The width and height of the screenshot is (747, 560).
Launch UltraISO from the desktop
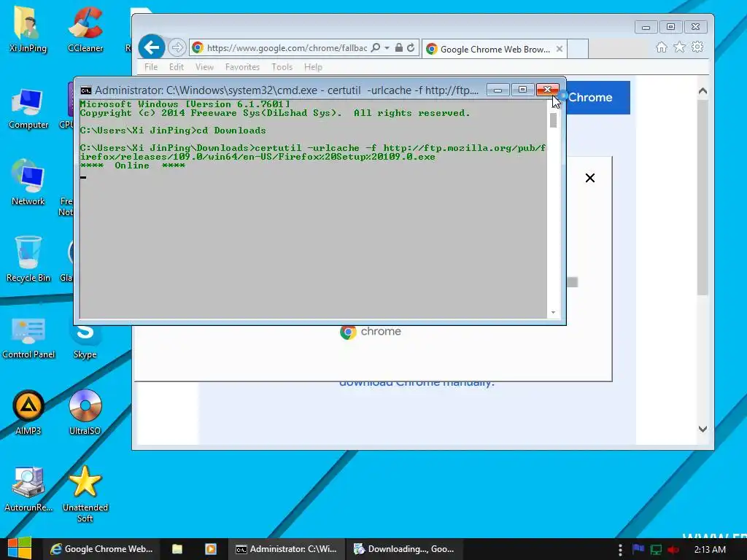(85, 413)
